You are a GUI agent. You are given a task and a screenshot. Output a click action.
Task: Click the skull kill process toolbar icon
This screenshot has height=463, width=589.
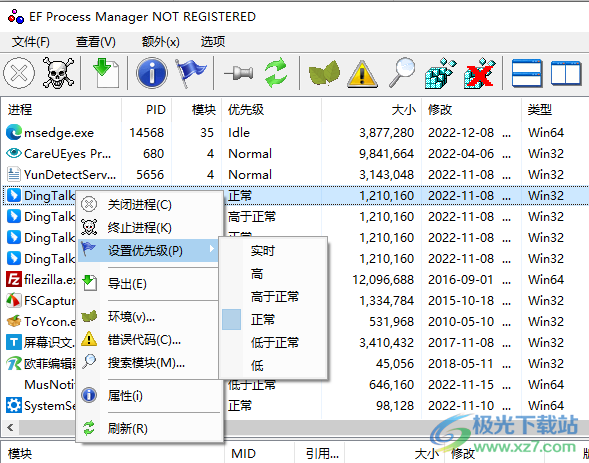click(x=58, y=73)
